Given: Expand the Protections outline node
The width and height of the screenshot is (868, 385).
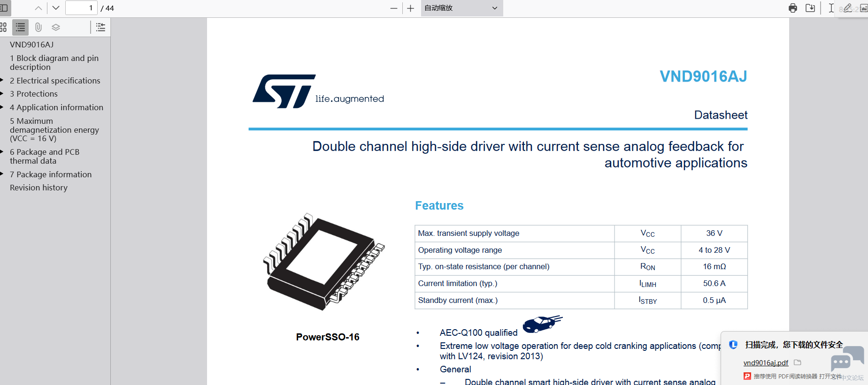Looking at the screenshot, I should click(x=2, y=94).
